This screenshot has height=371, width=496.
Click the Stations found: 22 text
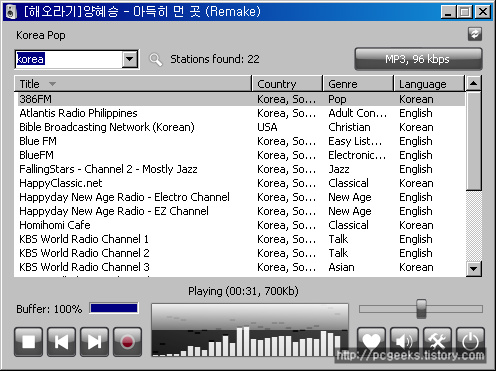(x=215, y=59)
